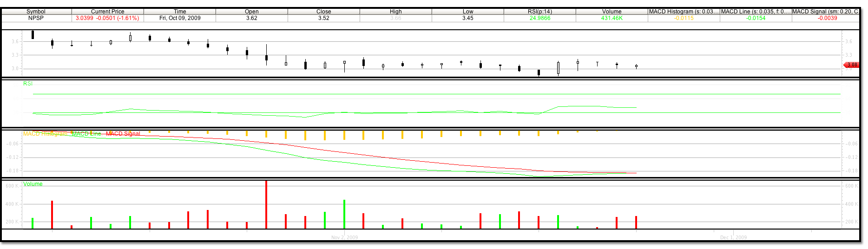Click the tallest red volume bar
Image resolution: width=868 pixels, height=249 pixels.
pos(266,204)
